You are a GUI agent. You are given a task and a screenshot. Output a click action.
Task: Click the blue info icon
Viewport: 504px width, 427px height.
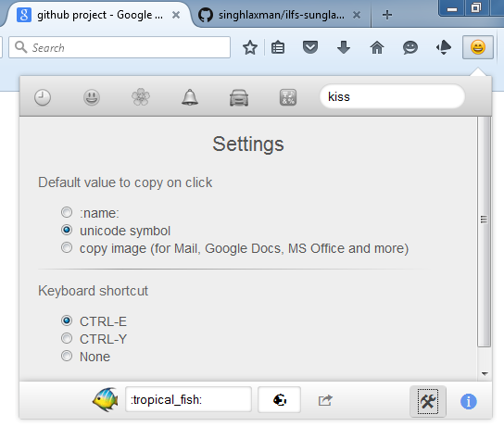(x=468, y=401)
